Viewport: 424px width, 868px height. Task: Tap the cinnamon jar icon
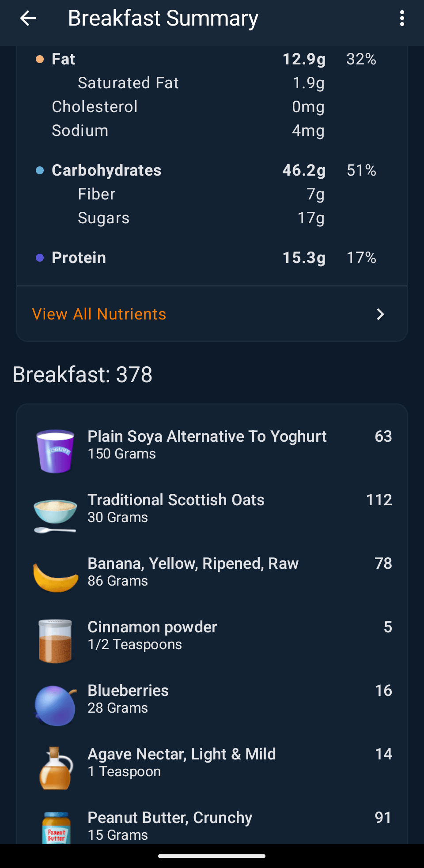tap(55, 641)
